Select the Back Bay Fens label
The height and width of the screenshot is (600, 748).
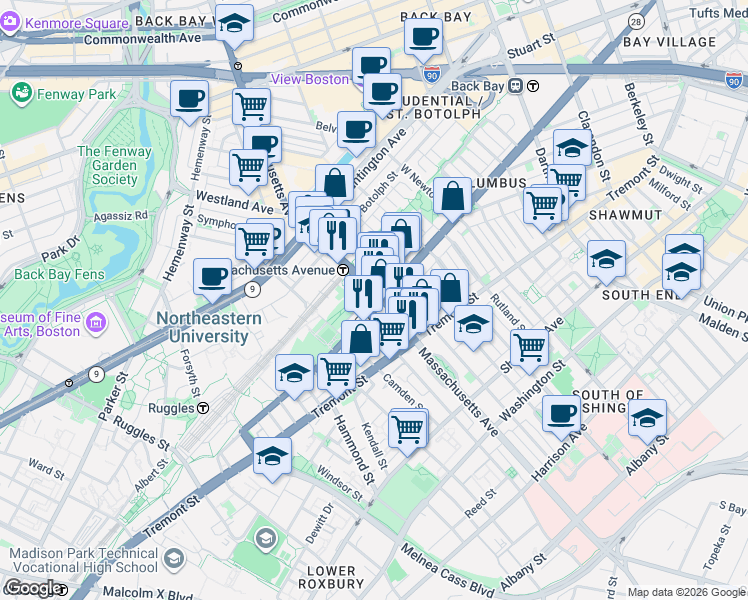[x=59, y=274]
